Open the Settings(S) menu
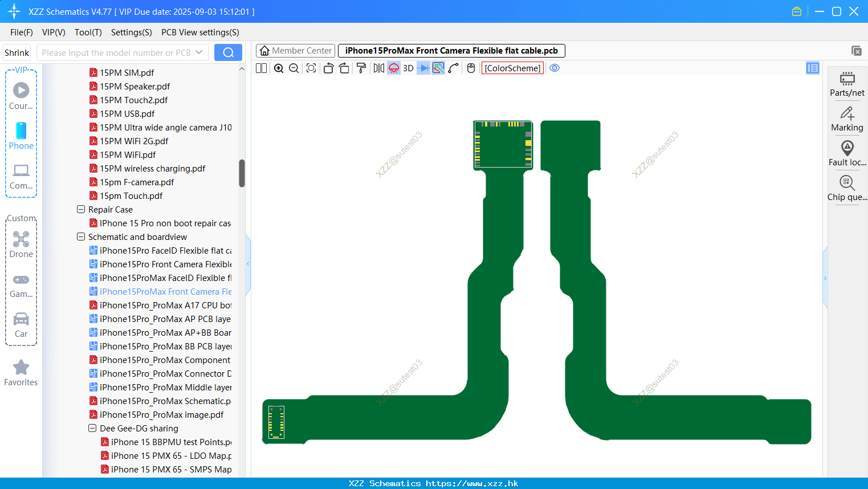This screenshot has height=489, width=868. click(132, 32)
